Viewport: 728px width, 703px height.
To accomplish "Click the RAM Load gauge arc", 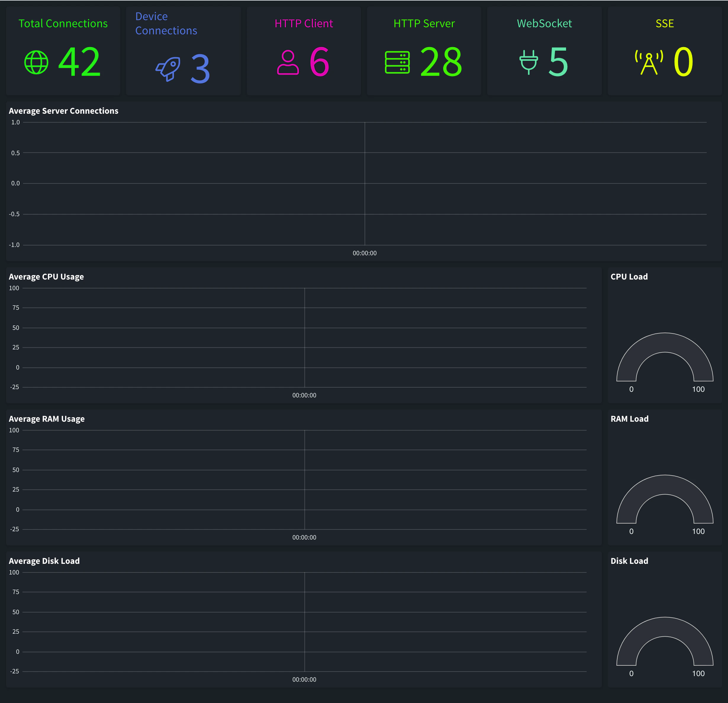I will [665, 484].
